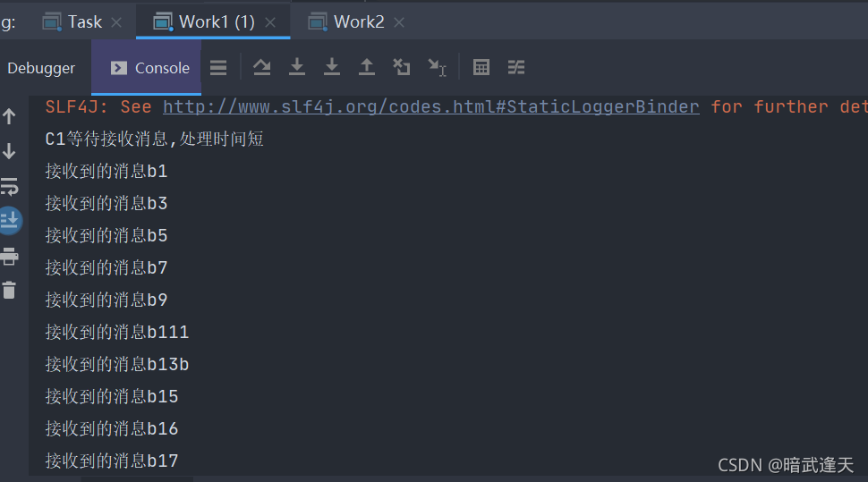
Task: Click the up arrow stack trace icon
Action: tap(9, 116)
